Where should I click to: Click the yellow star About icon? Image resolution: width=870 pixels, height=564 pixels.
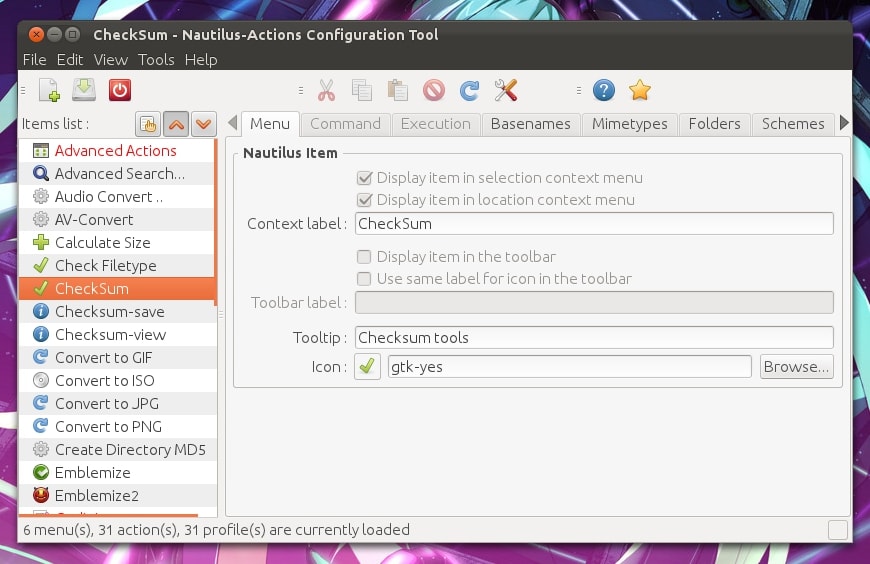tap(639, 90)
